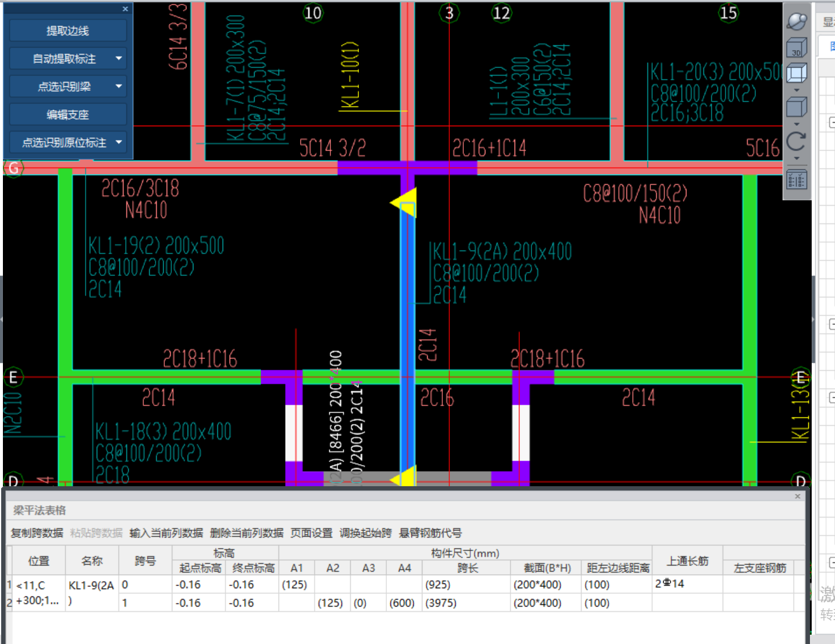Select the 终点标高 column header
This screenshot has width=835, height=644.
click(252, 568)
